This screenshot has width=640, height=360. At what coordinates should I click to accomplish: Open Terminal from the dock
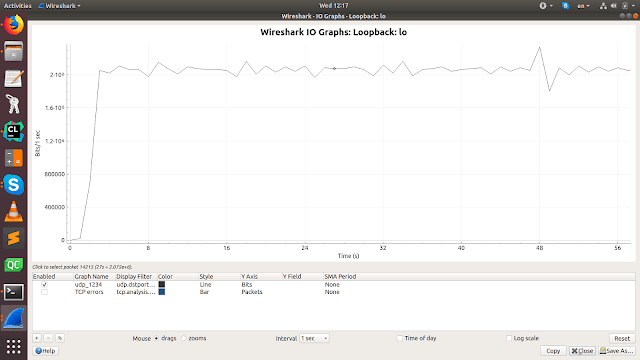pyautogui.click(x=13, y=291)
